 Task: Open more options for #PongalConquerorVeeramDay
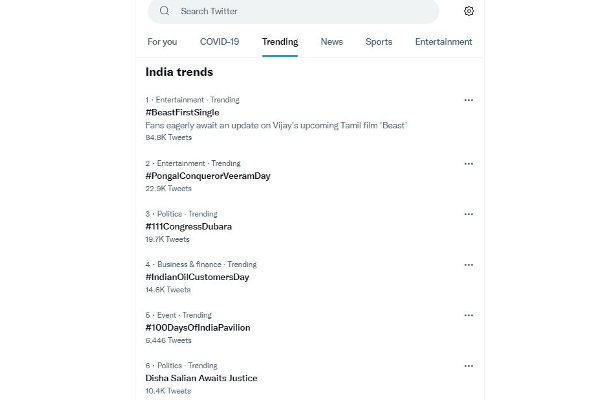[468, 164]
